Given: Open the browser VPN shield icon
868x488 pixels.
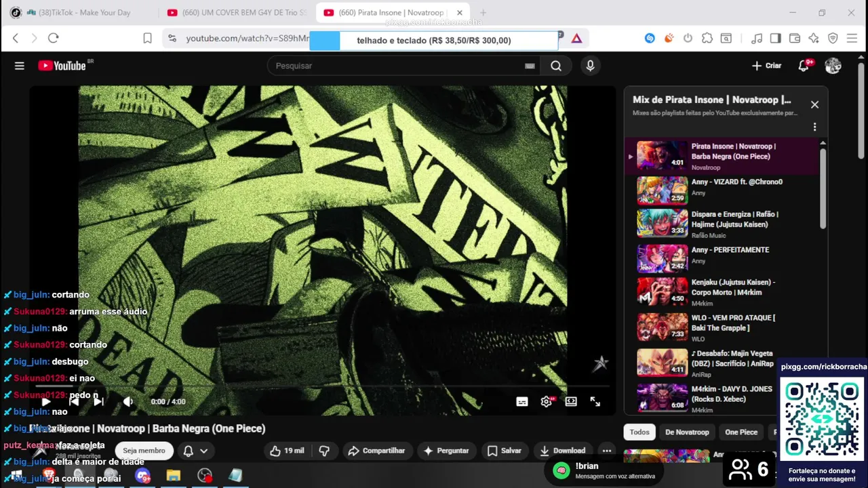Looking at the screenshot, I should coord(833,39).
